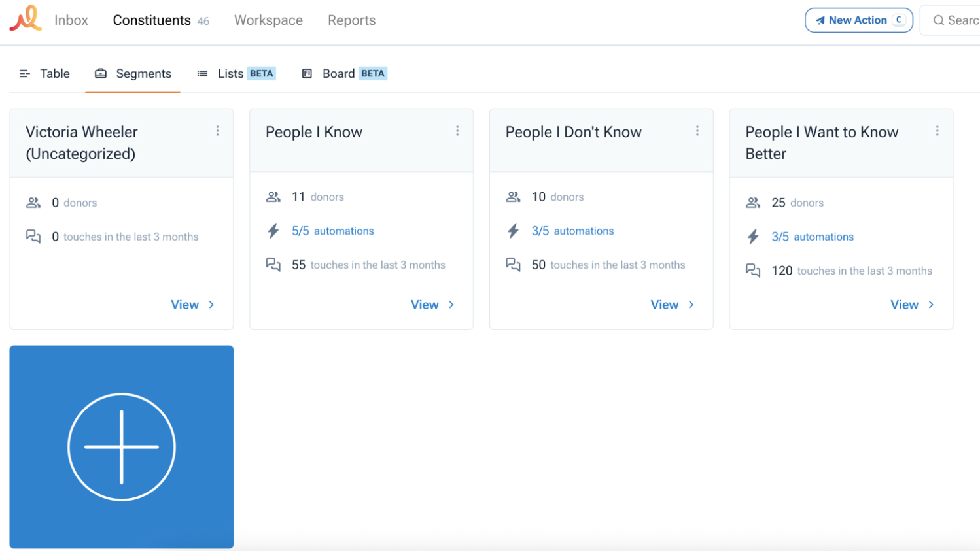
Task: Click the 10 donors count
Action: click(558, 197)
